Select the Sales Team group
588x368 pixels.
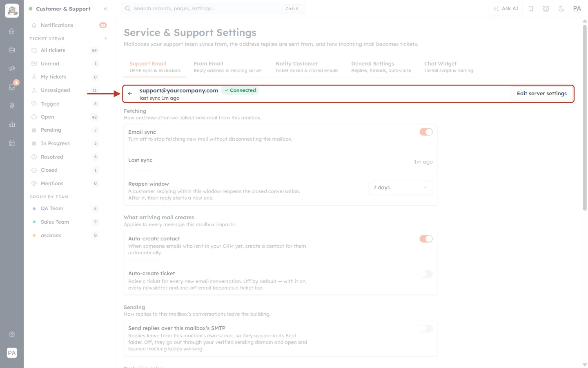click(x=65, y=222)
